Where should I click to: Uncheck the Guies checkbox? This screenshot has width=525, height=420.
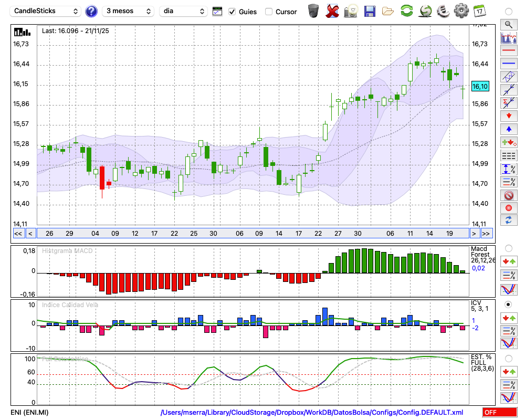tap(233, 12)
